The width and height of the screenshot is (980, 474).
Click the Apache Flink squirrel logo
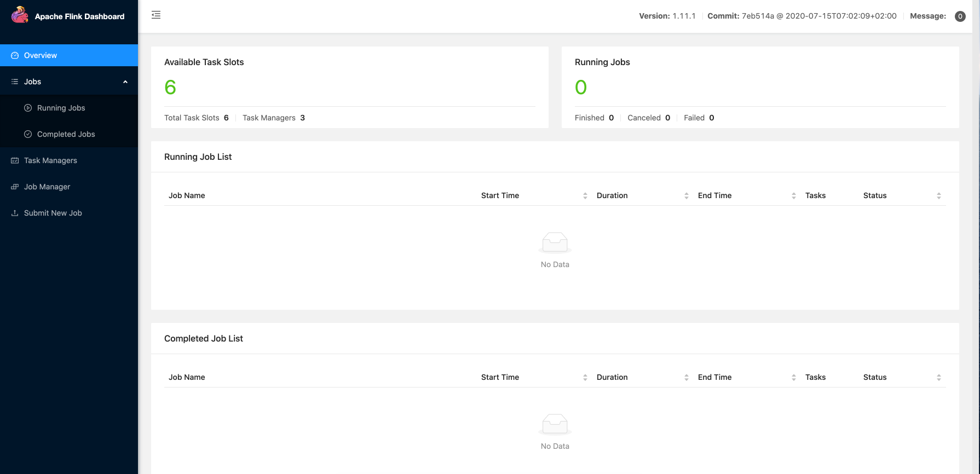[x=20, y=15]
